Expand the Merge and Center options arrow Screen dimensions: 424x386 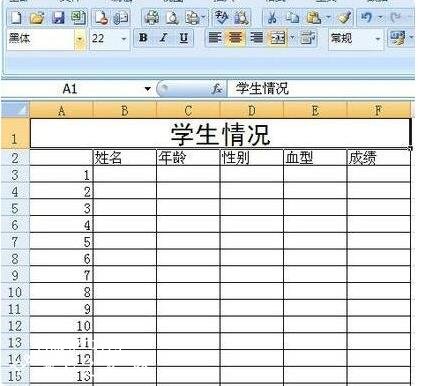[292, 37]
